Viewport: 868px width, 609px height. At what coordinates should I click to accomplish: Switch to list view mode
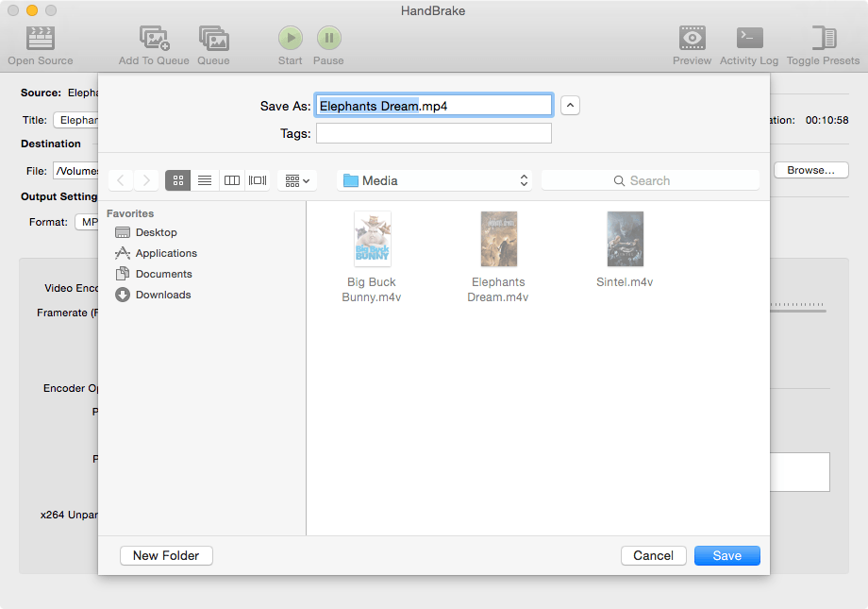coord(205,180)
